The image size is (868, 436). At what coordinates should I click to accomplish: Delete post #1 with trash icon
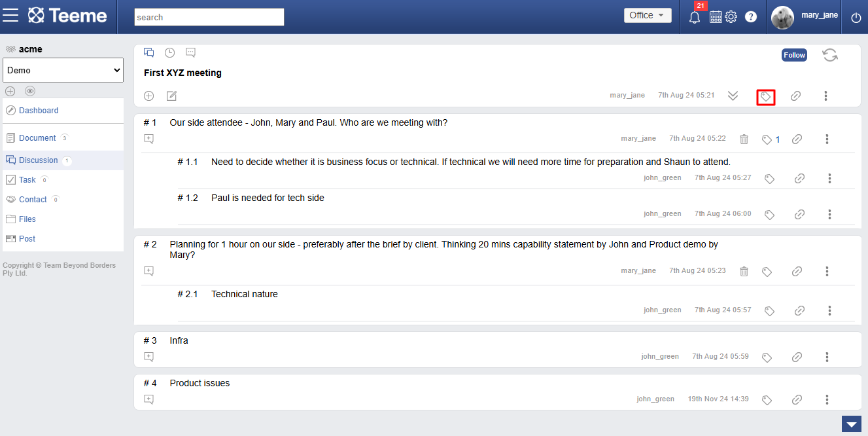tap(744, 139)
